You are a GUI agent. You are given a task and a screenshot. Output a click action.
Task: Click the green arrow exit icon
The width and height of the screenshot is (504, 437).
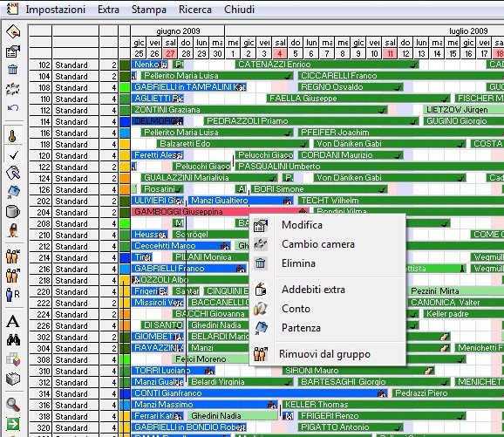13,424
